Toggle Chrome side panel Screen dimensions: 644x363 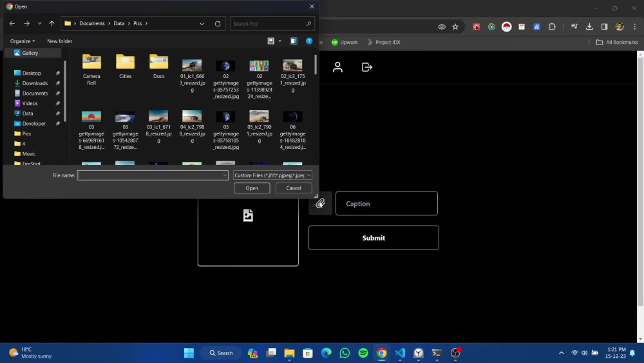[604, 26]
